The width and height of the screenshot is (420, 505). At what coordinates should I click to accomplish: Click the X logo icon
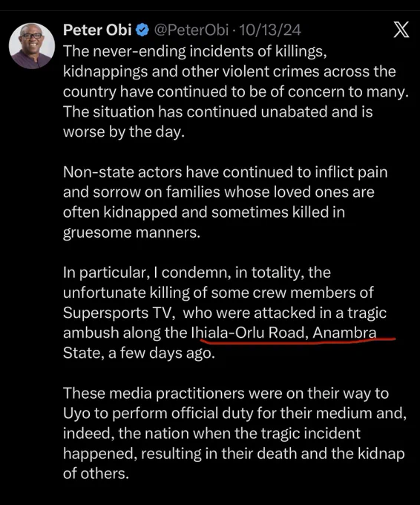[401, 30]
